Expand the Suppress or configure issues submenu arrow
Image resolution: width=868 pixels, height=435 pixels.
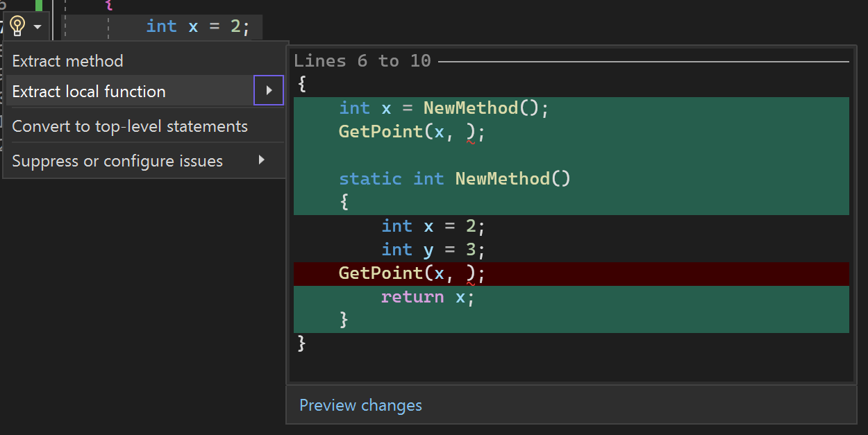click(262, 160)
